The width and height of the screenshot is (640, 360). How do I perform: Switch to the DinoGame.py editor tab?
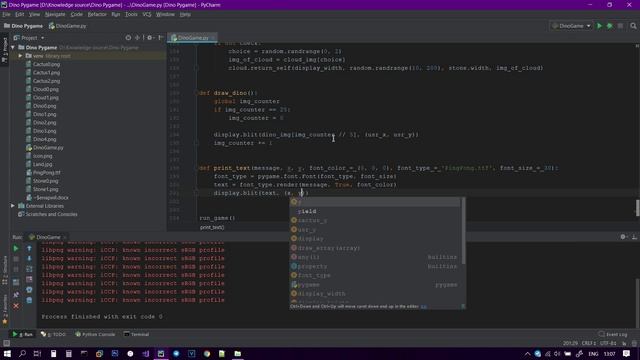(x=193, y=38)
